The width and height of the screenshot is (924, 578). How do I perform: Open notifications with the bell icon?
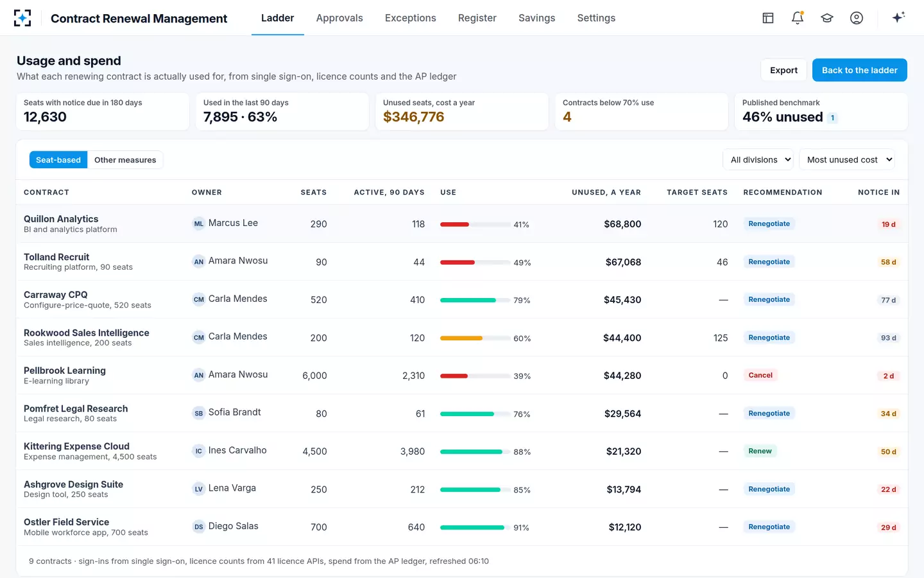(x=798, y=18)
